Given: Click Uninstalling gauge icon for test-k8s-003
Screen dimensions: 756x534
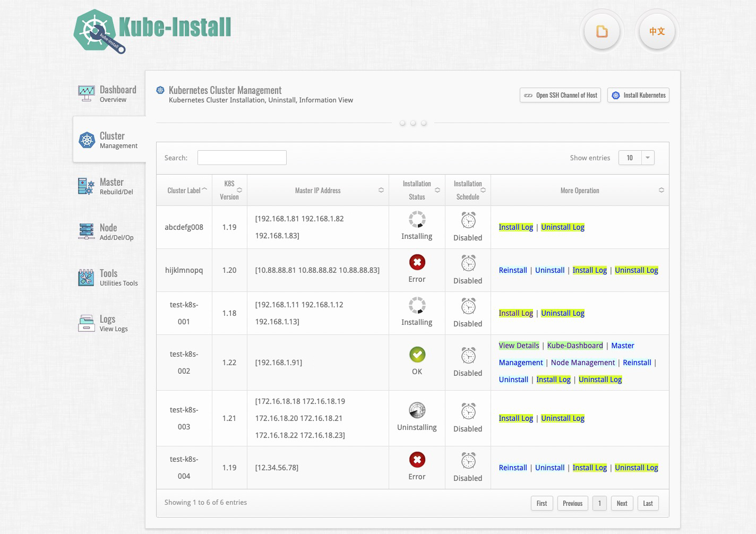Looking at the screenshot, I should pos(417,410).
